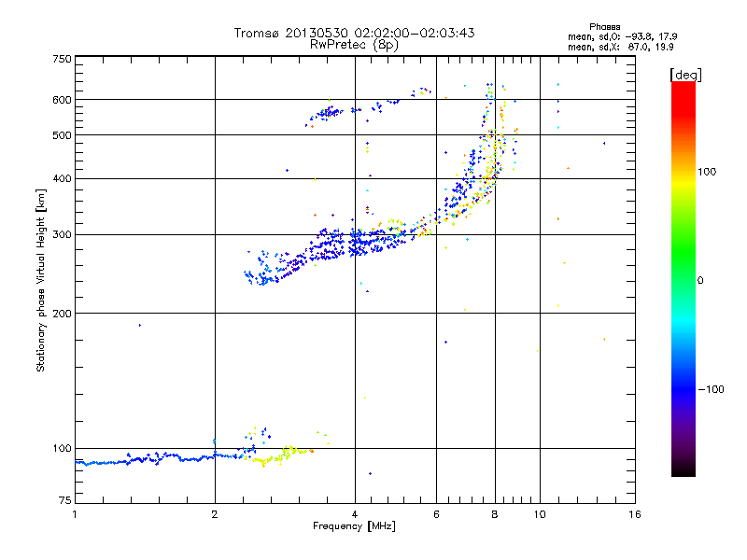Image resolution: width=747 pixels, height=560 pixels.
Task: Click the 75 tick label on height axis
Action: click(x=64, y=500)
